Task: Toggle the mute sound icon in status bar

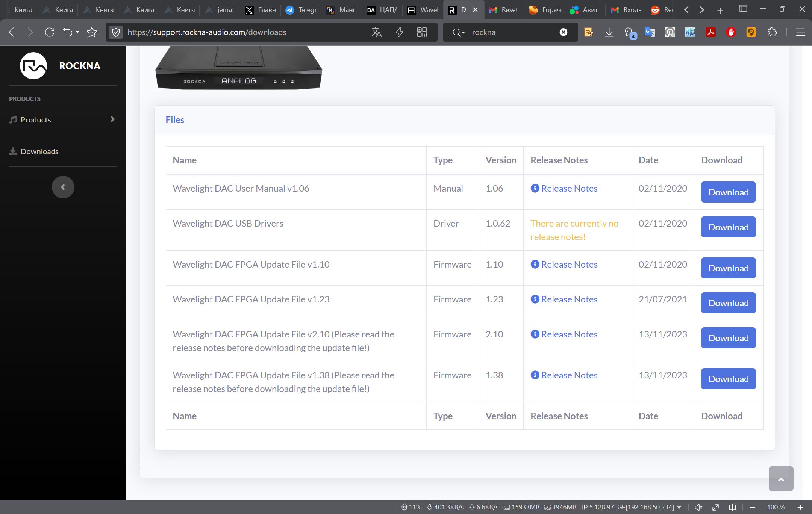Action: pos(698,507)
